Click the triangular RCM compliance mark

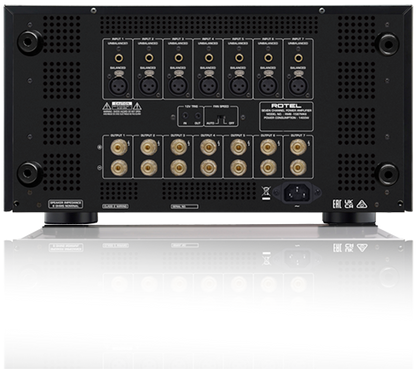click(362, 204)
